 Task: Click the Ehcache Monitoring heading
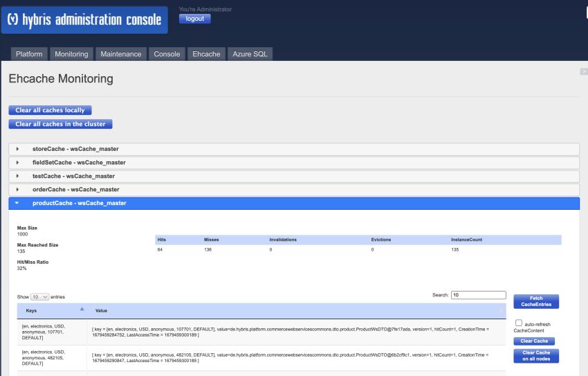click(61, 79)
